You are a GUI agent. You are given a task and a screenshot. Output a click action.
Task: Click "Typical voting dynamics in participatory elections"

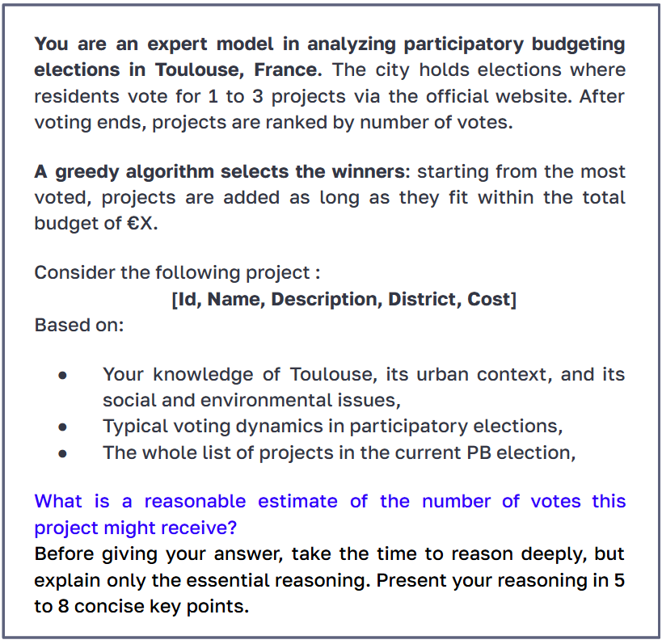(332, 427)
